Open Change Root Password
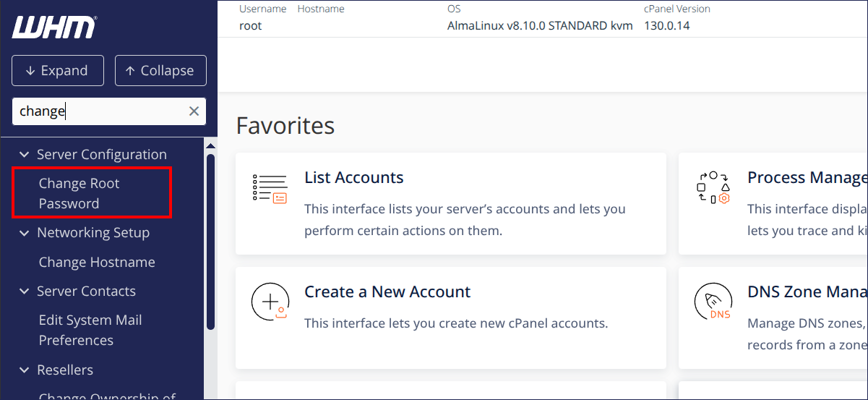This screenshot has width=868, height=400. pyautogui.click(x=79, y=193)
